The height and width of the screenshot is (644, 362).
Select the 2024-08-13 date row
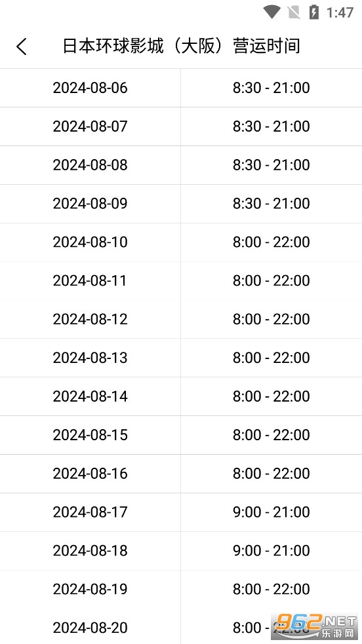[181, 358]
